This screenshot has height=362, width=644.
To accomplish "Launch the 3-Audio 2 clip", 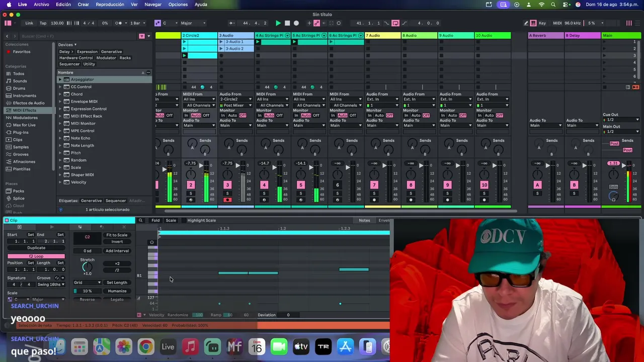I will coord(221,49).
